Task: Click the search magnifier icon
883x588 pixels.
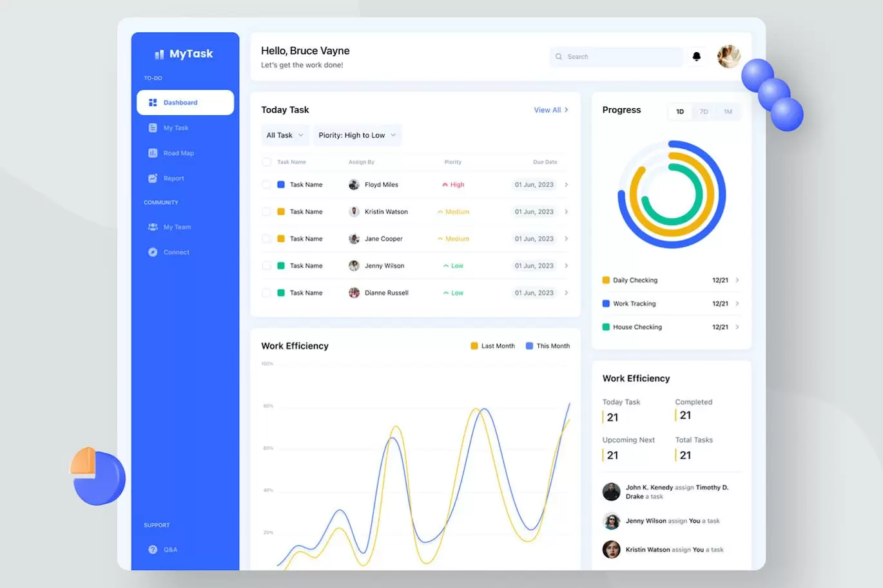Action: [559, 57]
